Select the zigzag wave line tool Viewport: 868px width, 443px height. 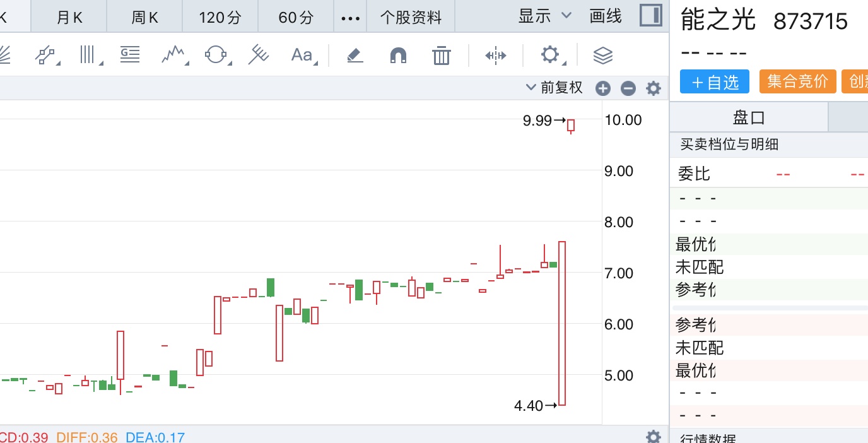[x=173, y=56]
